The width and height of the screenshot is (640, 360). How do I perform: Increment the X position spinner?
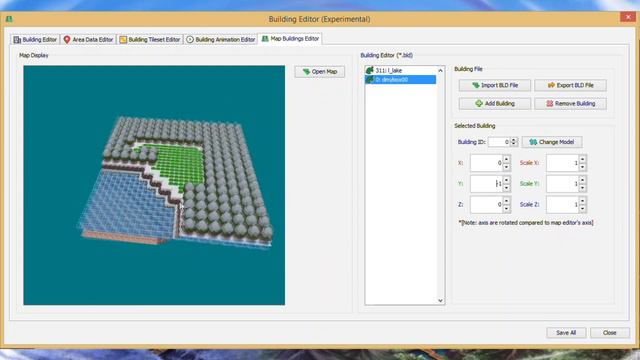[507, 159]
